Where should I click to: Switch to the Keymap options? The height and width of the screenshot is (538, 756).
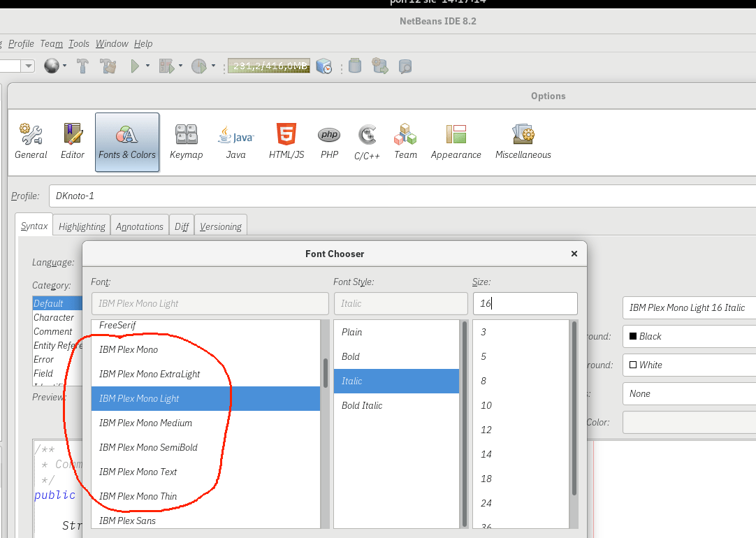186,142
